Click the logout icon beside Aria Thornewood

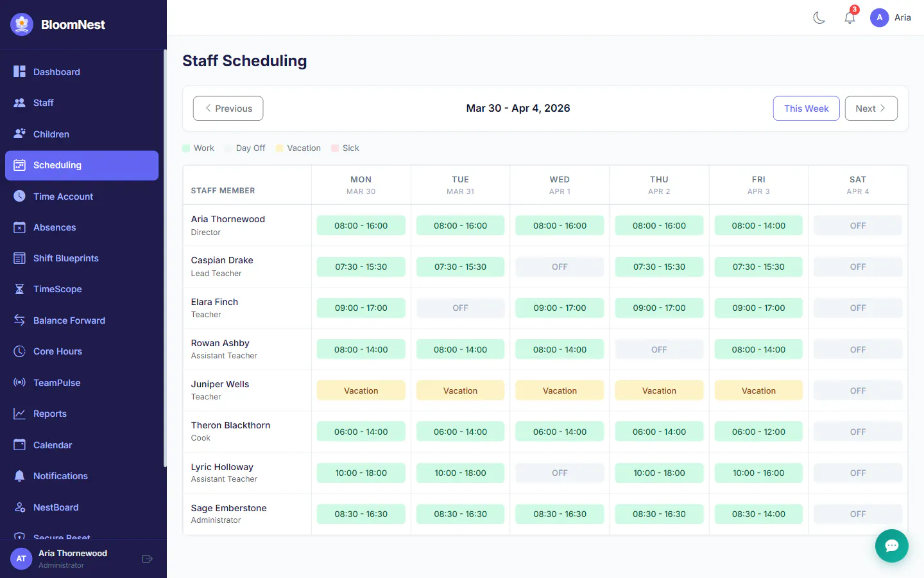coord(147,559)
